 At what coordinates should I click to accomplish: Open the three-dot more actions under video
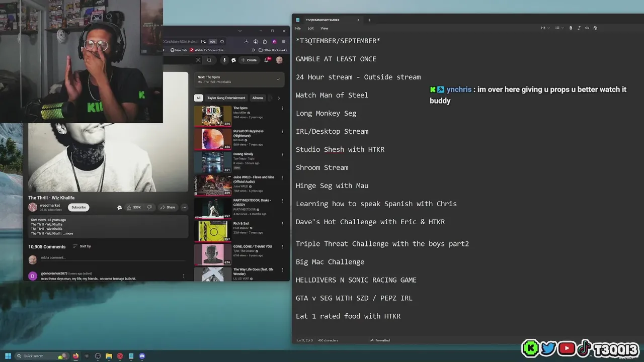(184, 207)
